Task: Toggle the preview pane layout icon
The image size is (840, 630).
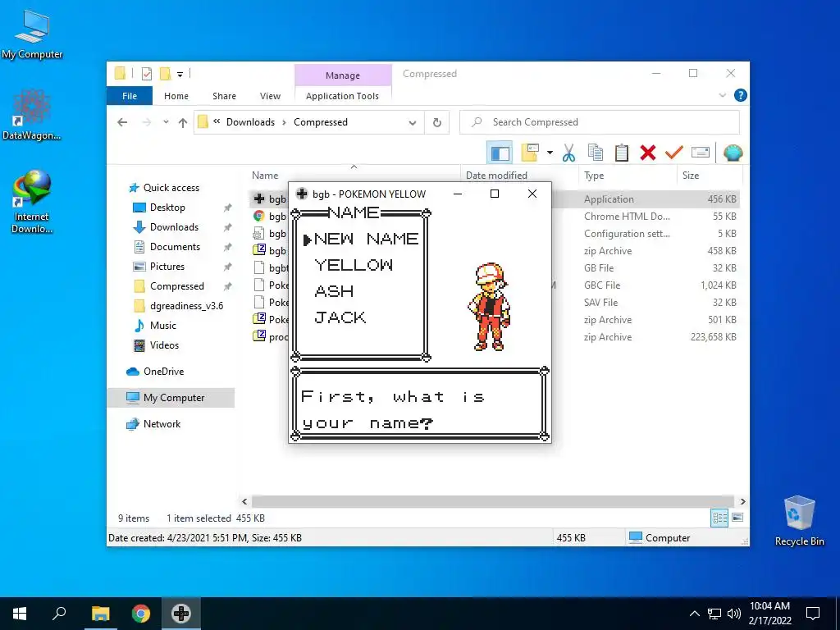Action: pos(500,153)
